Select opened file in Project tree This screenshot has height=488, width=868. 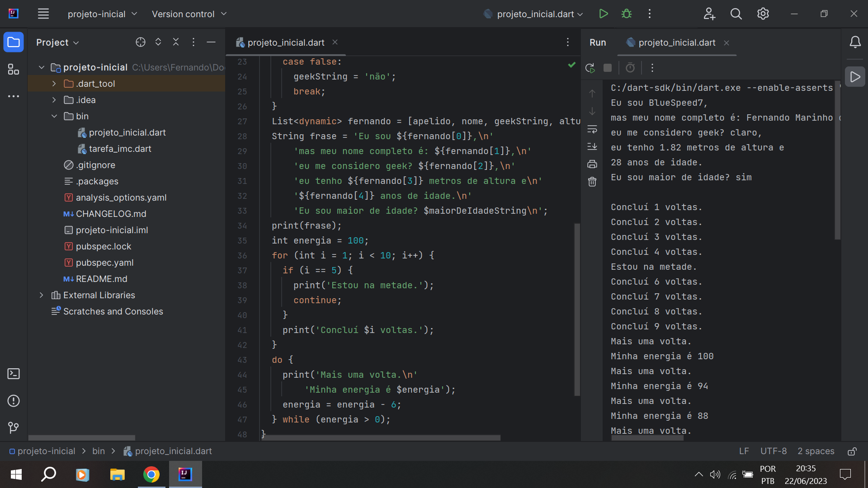(x=141, y=42)
